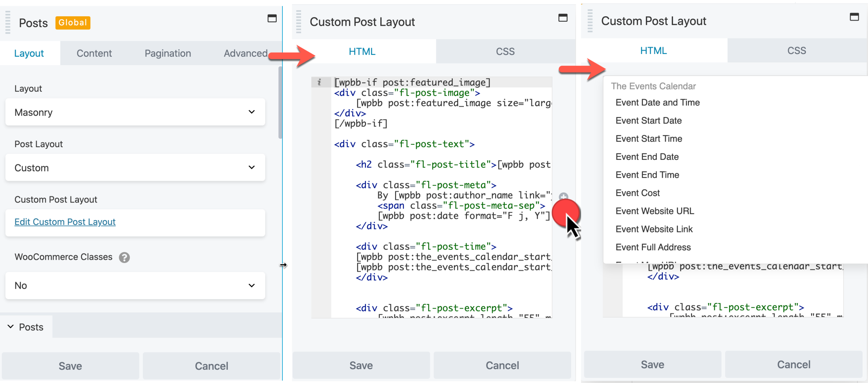This screenshot has width=868, height=383.
Task: Click the fl-post-excerpt div line in middle editor
Action: point(434,308)
